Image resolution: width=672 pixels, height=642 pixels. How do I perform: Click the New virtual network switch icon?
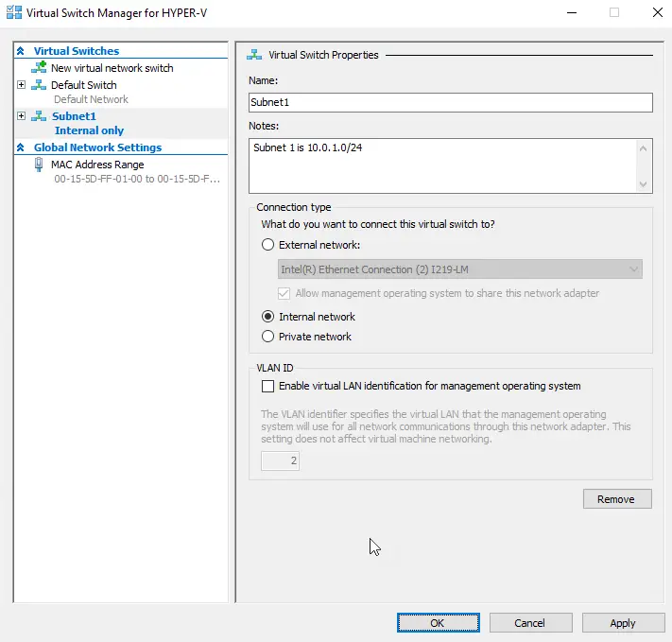[39, 67]
